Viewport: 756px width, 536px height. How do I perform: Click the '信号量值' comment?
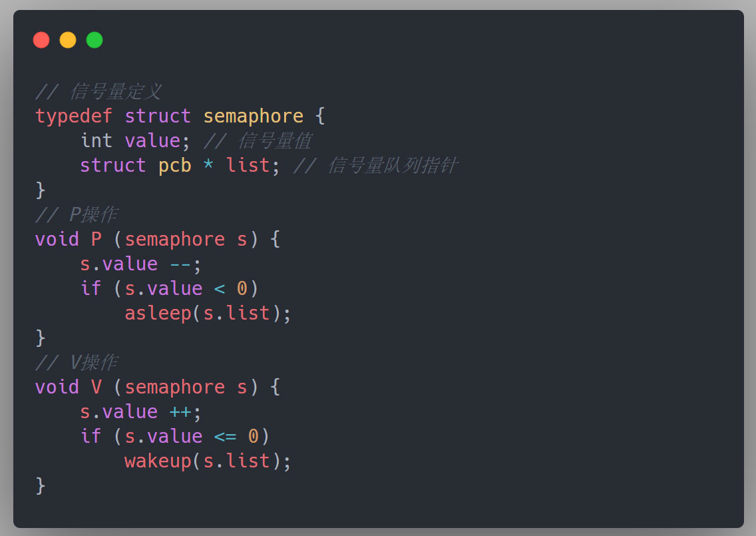(257, 141)
